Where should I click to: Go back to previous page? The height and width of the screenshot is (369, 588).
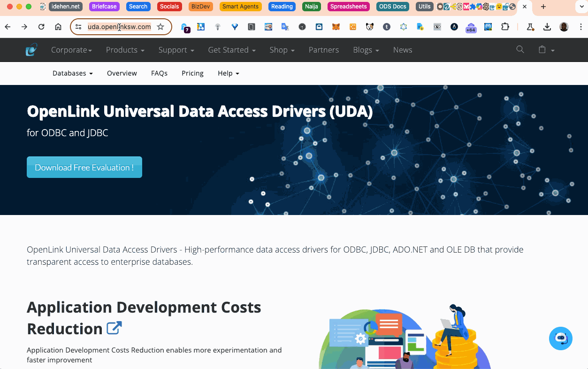click(x=8, y=27)
